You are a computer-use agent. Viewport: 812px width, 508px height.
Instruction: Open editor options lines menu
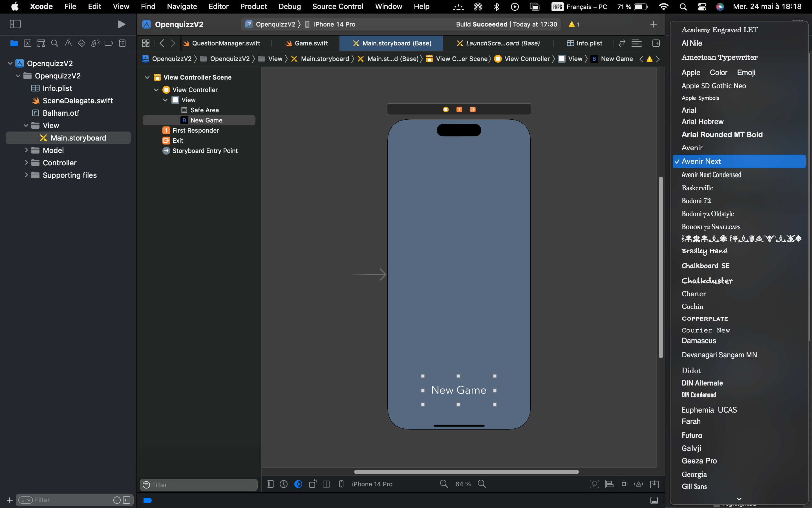click(636, 43)
